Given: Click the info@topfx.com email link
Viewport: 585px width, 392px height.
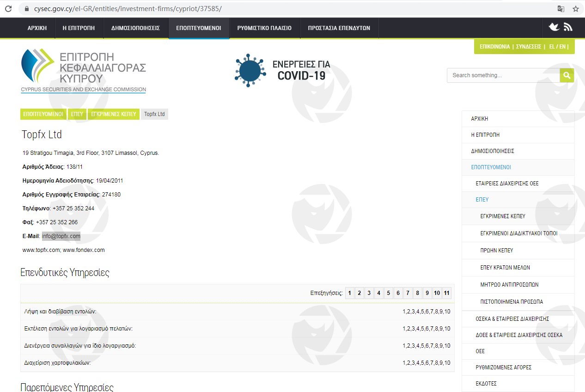Looking at the screenshot, I should (61, 236).
